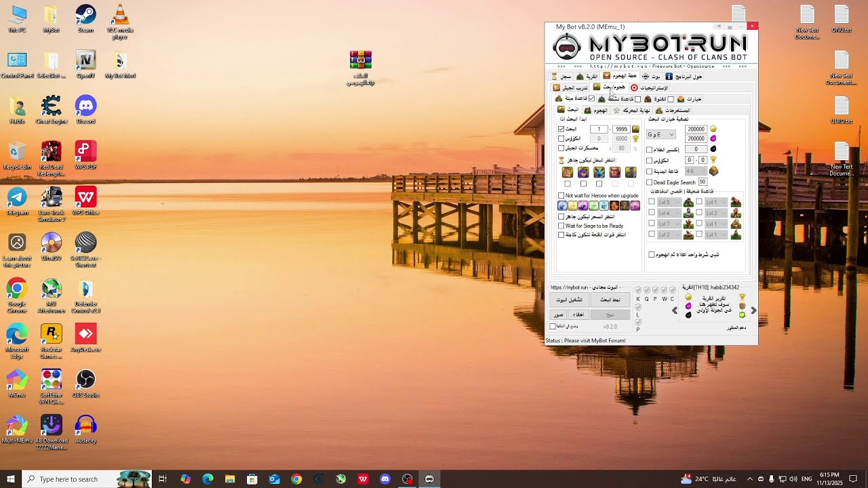868x488 pixels.
Task: Open the Lvl 5 defense dropdown
Action: tap(669, 202)
